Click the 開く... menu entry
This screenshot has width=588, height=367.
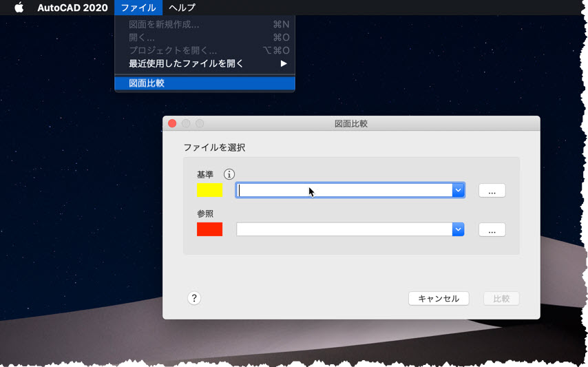pos(204,37)
